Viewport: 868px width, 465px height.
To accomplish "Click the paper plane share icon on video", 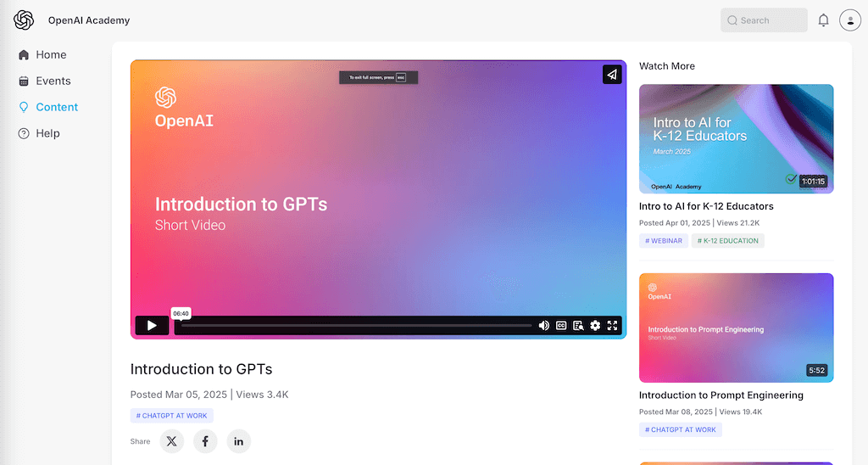I will [612, 75].
